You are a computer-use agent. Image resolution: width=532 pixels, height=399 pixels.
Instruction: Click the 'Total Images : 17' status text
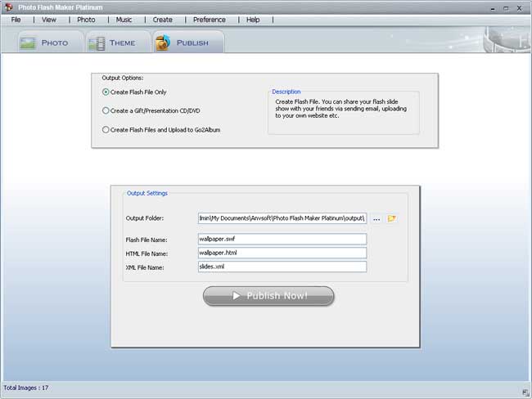pyautogui.click(x=26, y=388)
